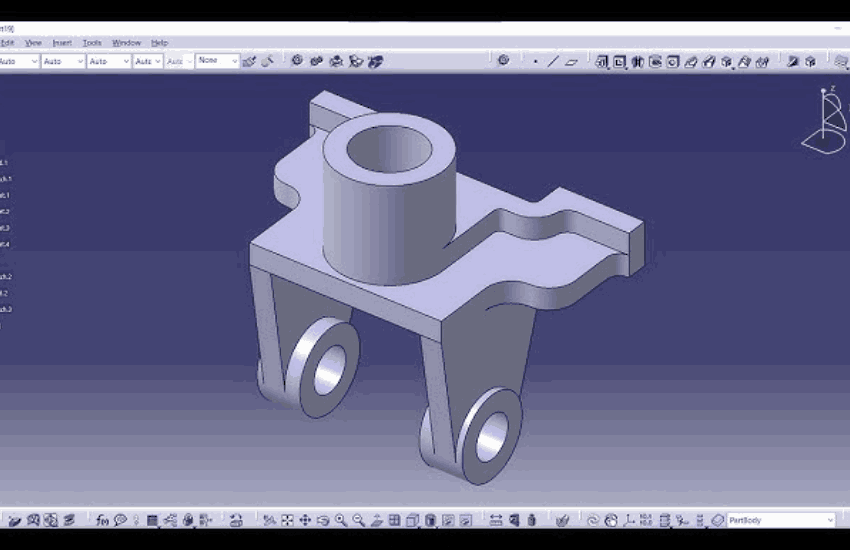This screenshot has height=550, width=850.
Task: Open the None layer dropdown
Action: (x=217, y=61)
